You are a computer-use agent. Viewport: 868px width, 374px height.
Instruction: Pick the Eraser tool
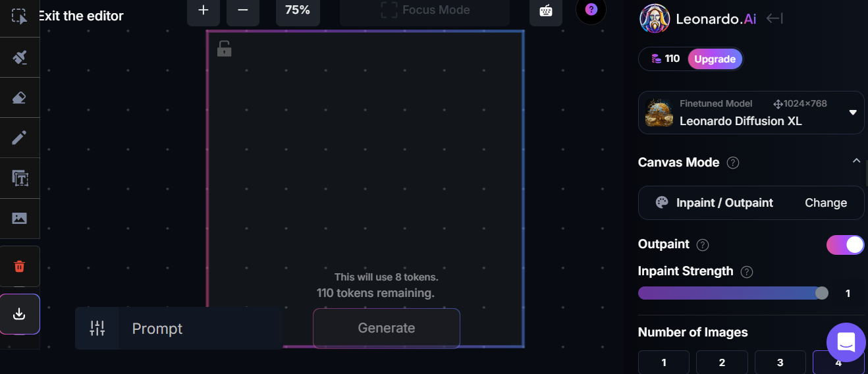(x=20, y=98)
